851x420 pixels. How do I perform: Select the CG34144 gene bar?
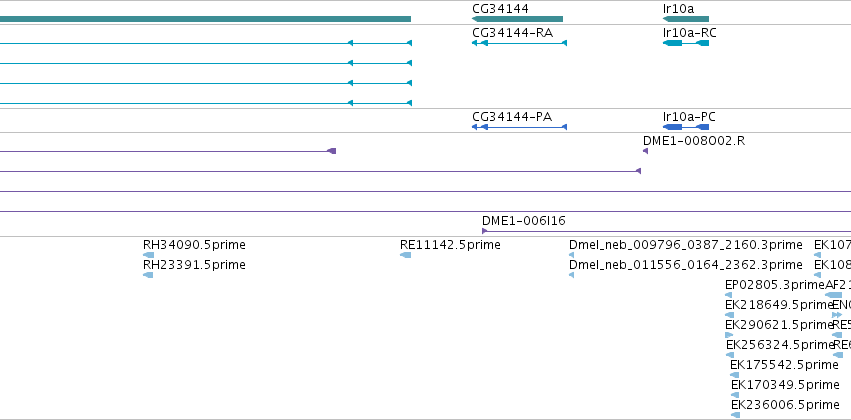(518, 19)
